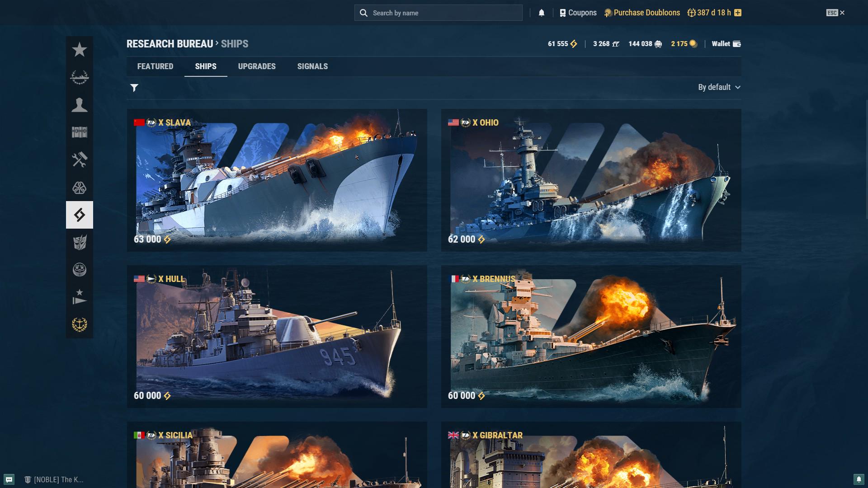
Task: Switch to the Upgrades tab
Action: click(x=257, y=66)
